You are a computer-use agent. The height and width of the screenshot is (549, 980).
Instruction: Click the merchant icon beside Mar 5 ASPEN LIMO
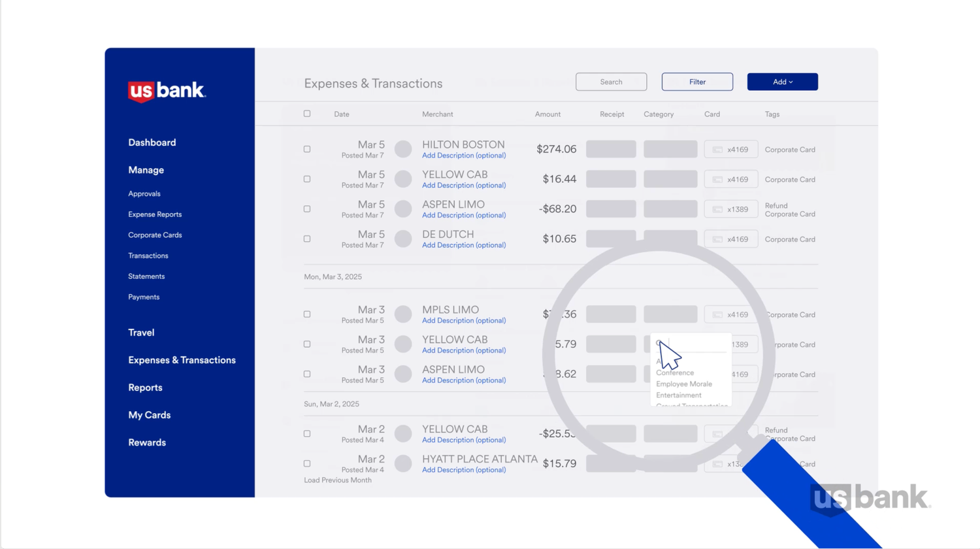[x=403, y=209]
